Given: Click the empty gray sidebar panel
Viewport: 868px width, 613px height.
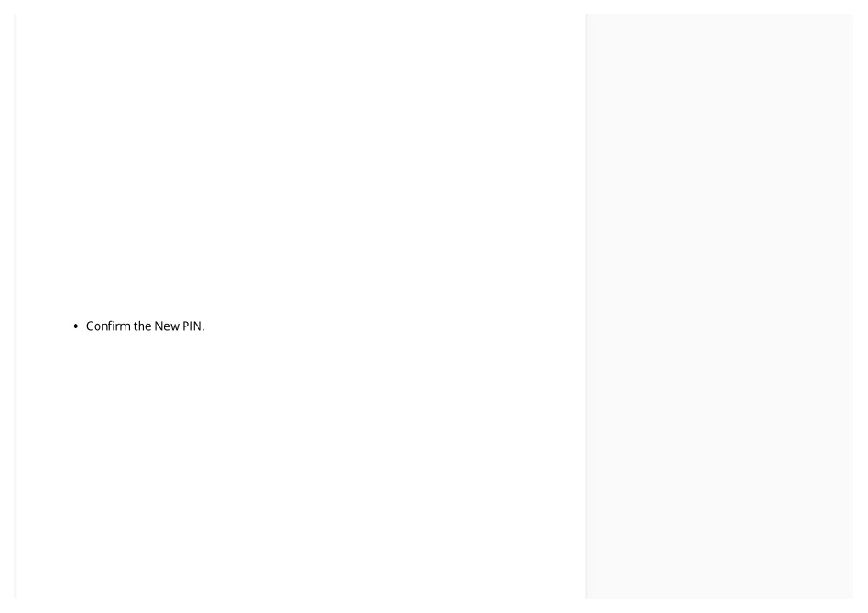Looking at the screenshot, I should coord(719,306).
